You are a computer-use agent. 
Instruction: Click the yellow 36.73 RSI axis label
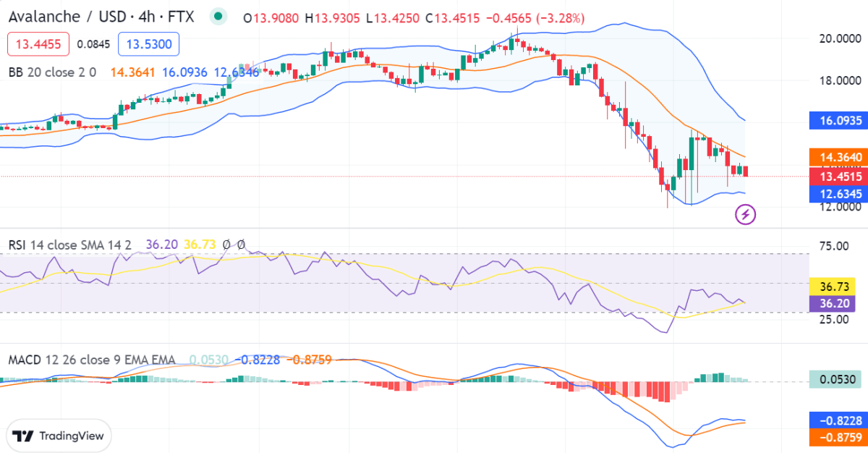click(x=833, y=287)
